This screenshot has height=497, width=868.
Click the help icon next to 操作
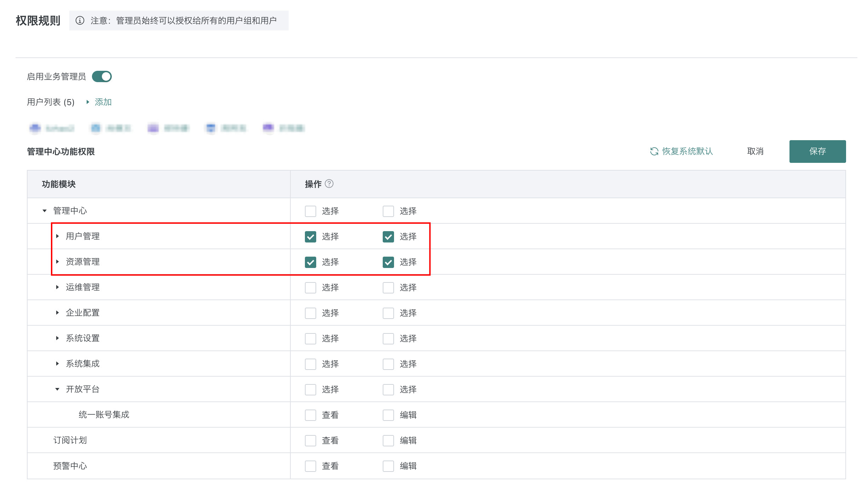329,184
